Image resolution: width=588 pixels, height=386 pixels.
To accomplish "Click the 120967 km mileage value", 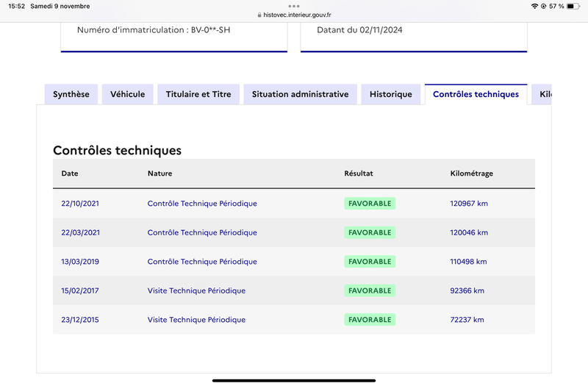I will point(469,204).
